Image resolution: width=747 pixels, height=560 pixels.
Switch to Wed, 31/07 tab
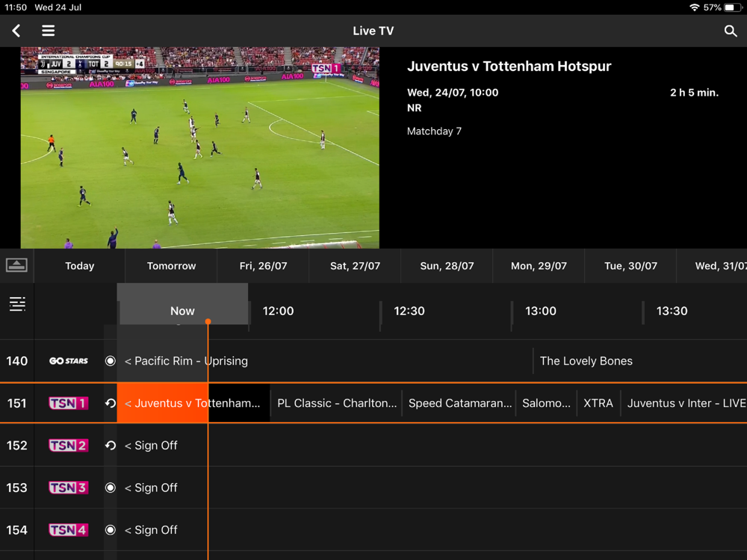click(712, 266)
